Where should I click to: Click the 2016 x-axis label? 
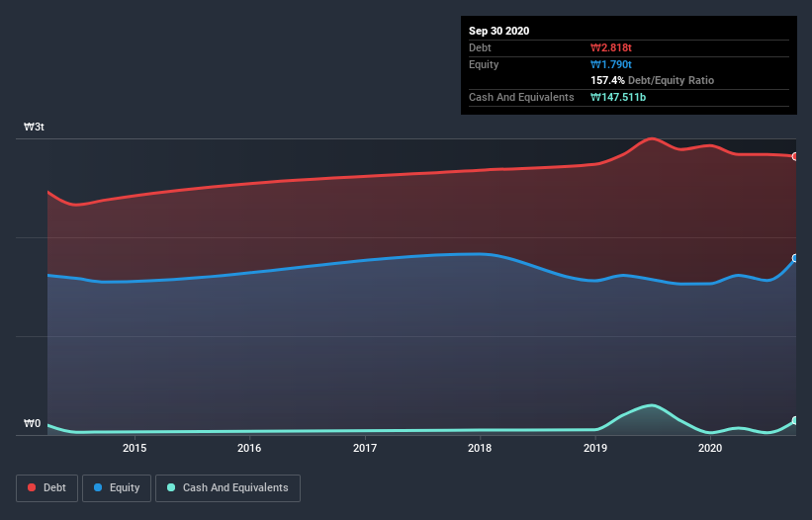[249, 448]
